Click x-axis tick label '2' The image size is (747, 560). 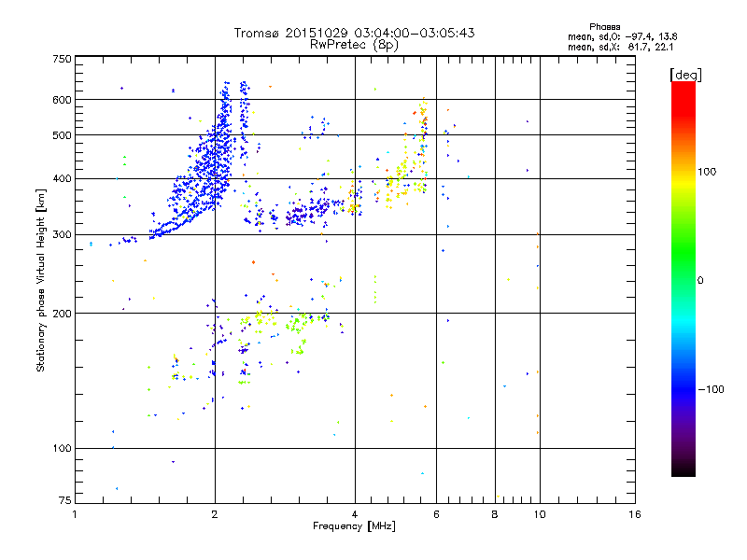pos(215,514)
